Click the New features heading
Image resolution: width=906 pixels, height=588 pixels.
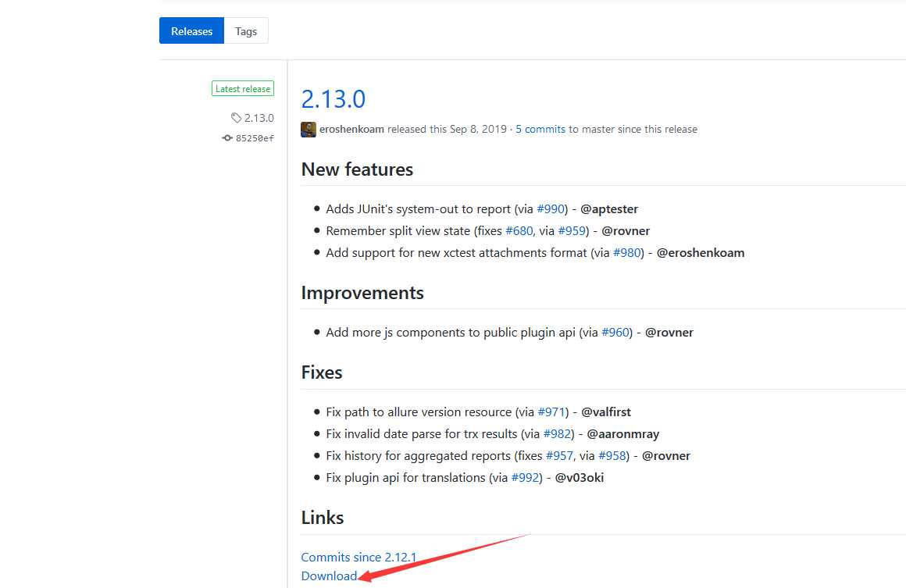click(357, 169)
